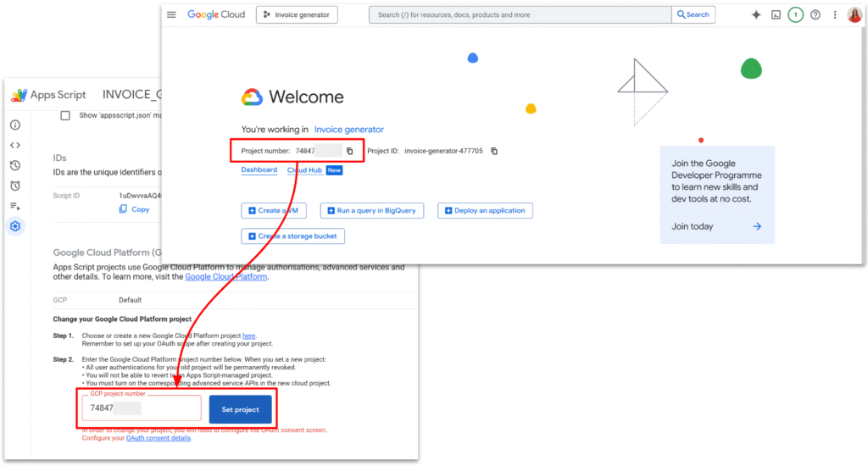The image size is (868, 466).
Task: Click Deploy an application button
Action: coord(485,210)
